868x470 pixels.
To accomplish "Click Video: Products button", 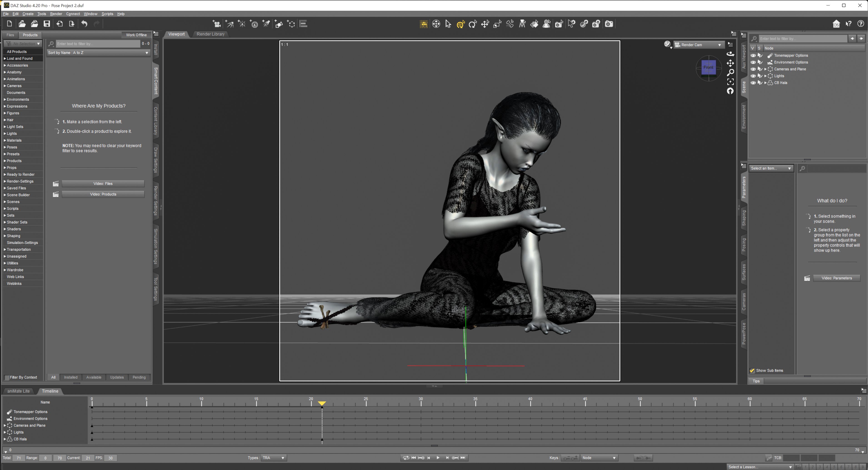I will tap(103, 194).
